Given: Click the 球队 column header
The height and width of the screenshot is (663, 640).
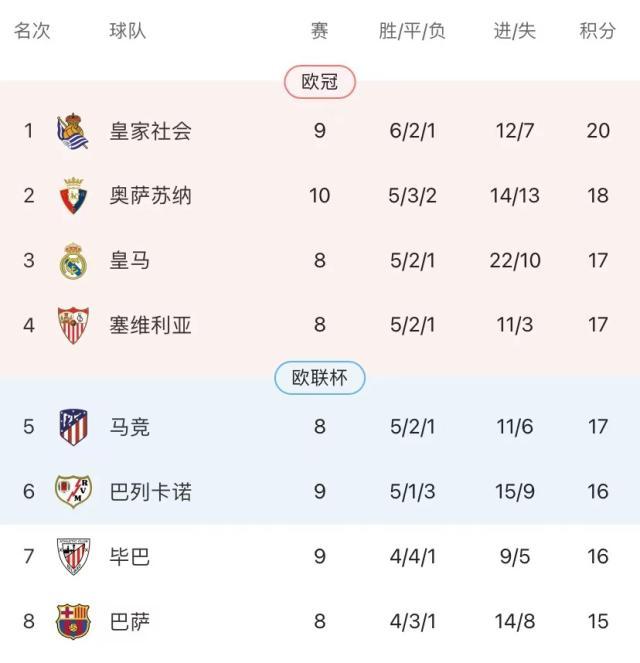Looking at the screenshot, I should 128,31.
